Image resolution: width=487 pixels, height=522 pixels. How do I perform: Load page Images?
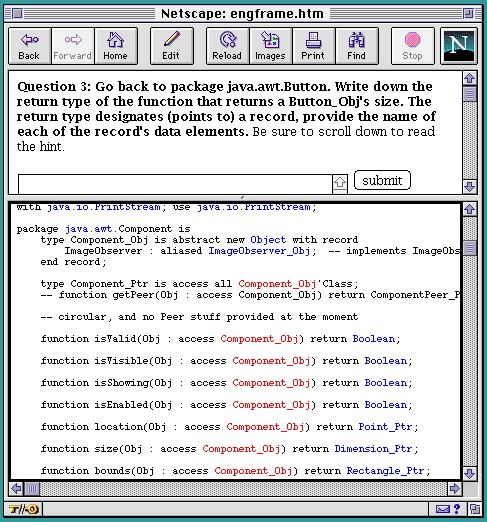[270, 46]
